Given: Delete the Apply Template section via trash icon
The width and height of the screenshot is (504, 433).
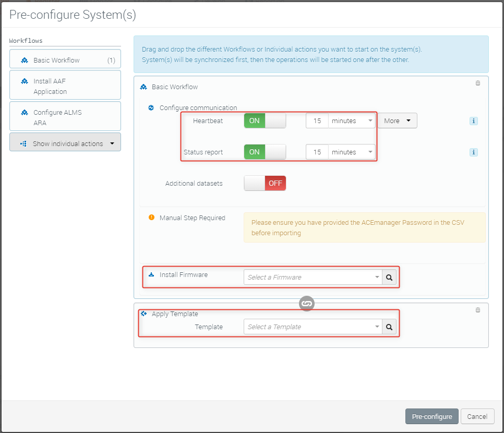Looking at the screenshot, I should point(477,310).
